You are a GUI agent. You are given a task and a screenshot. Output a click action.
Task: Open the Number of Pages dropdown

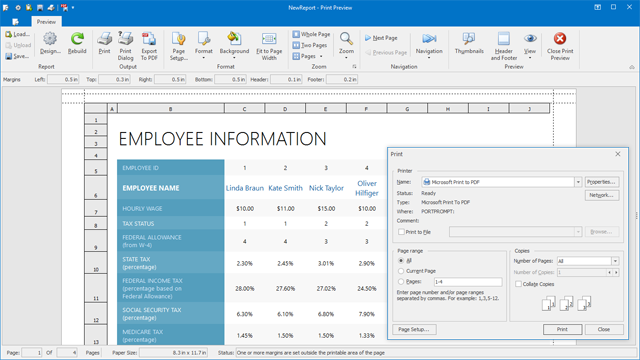click(615, 261)
